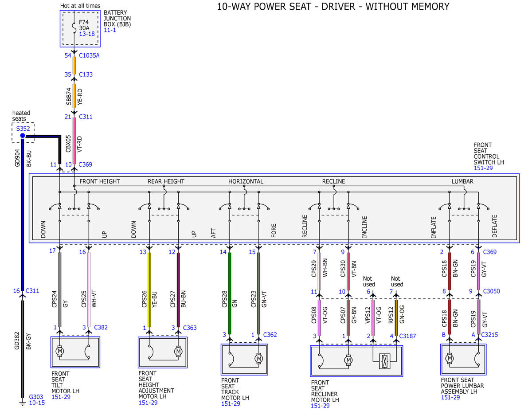
Task: Select the C382 connector label
Action: tap(101, 328)
